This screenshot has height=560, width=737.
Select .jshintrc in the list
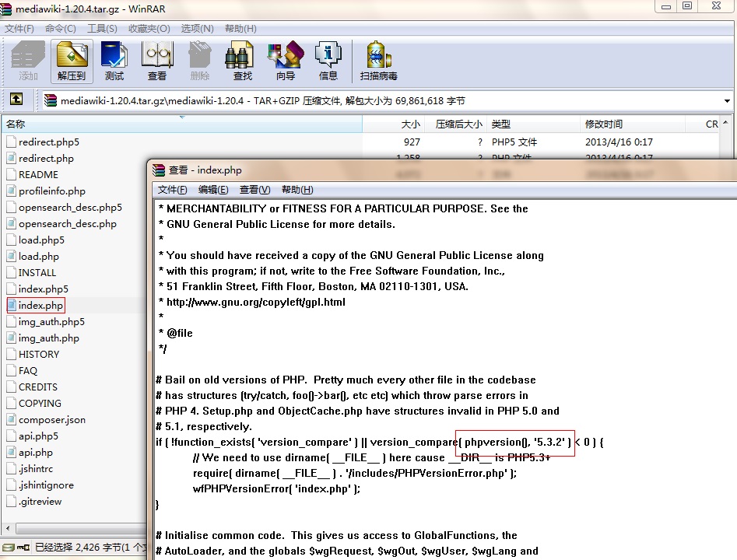click(36, 468)
